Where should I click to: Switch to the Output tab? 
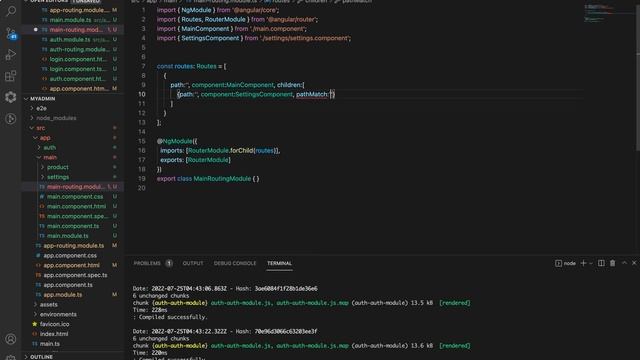click(193, 263)
